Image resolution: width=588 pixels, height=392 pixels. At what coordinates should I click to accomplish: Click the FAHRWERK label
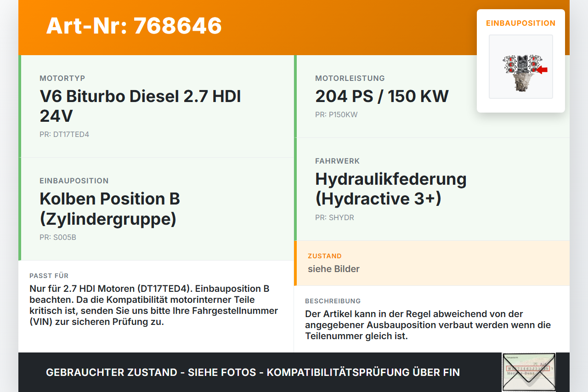(338, 161)
